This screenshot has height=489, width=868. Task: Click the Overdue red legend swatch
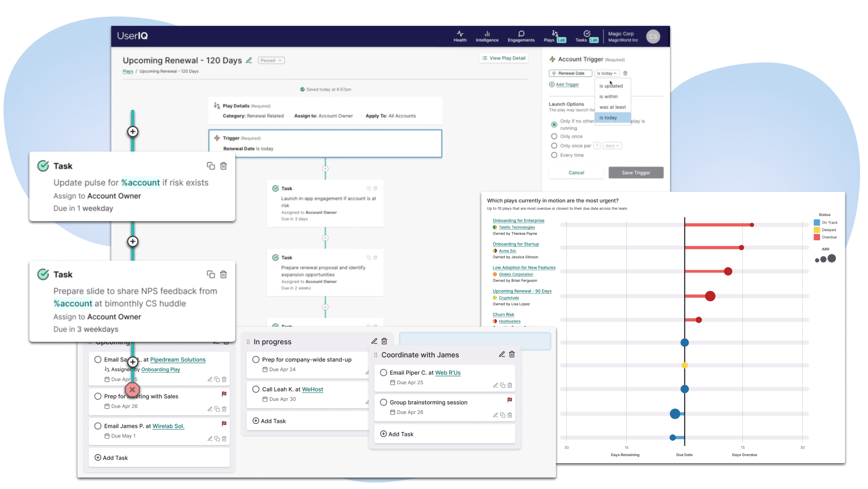(x=817, y=237)
